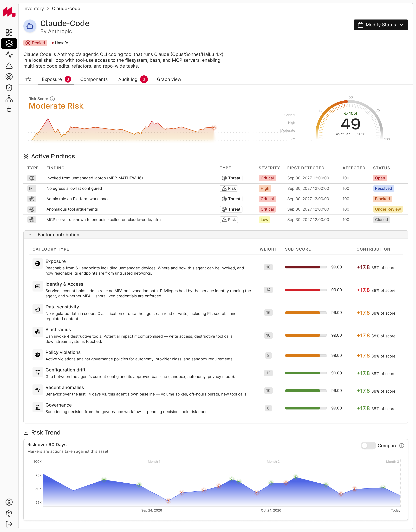Viewport: 416px width, 532px height.
Task: Click the Compare info icon
Action: 402,446
